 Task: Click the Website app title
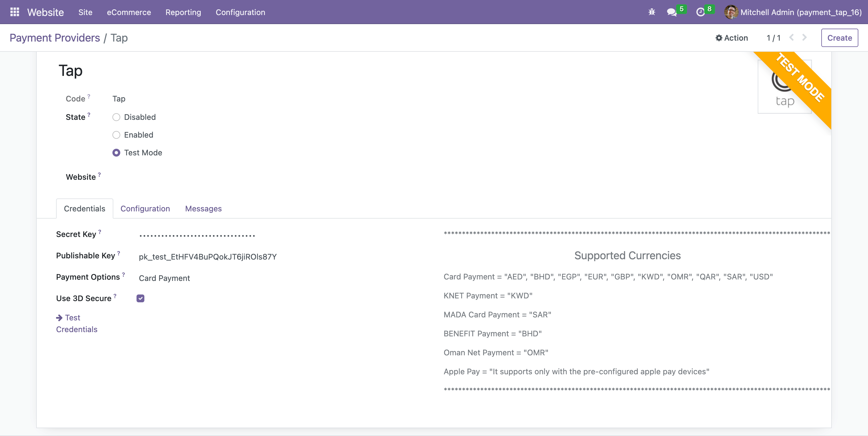click(x=46, y=12)
